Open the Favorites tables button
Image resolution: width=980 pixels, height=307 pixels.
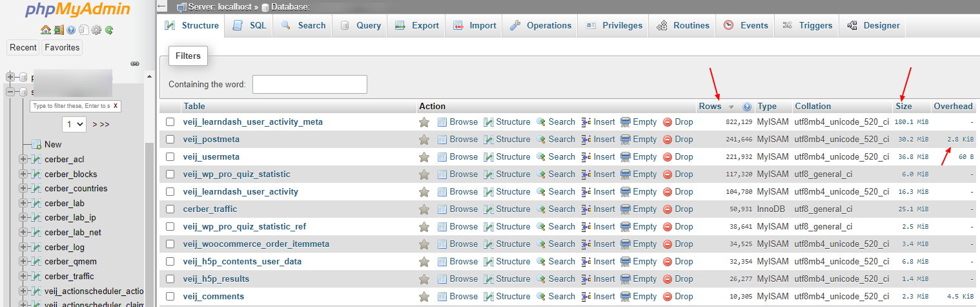[x=62, y=47]
